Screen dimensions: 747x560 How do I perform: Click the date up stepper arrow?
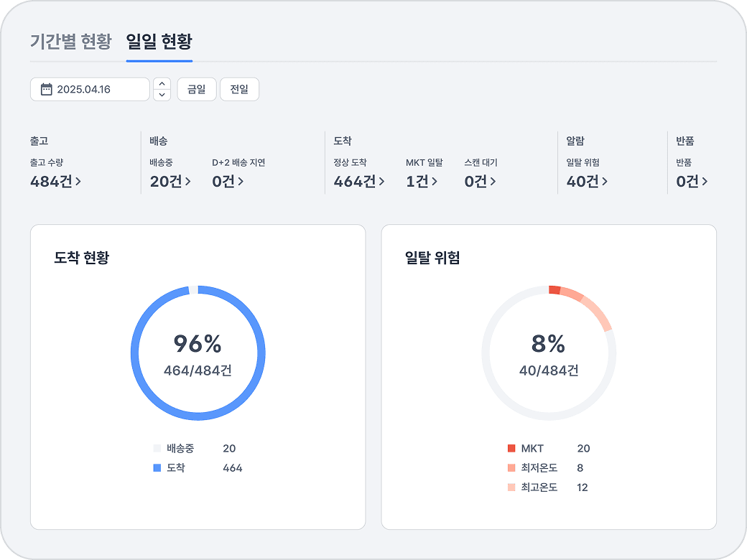162,84
